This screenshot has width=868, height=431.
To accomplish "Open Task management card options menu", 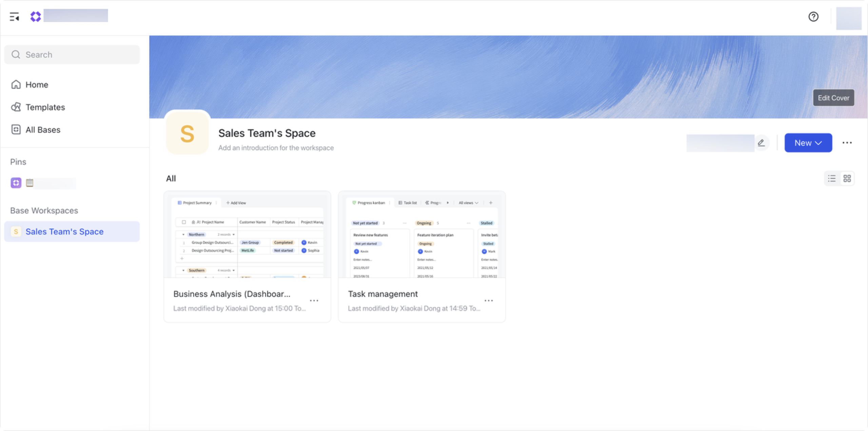I will click(x=489, y=301).
